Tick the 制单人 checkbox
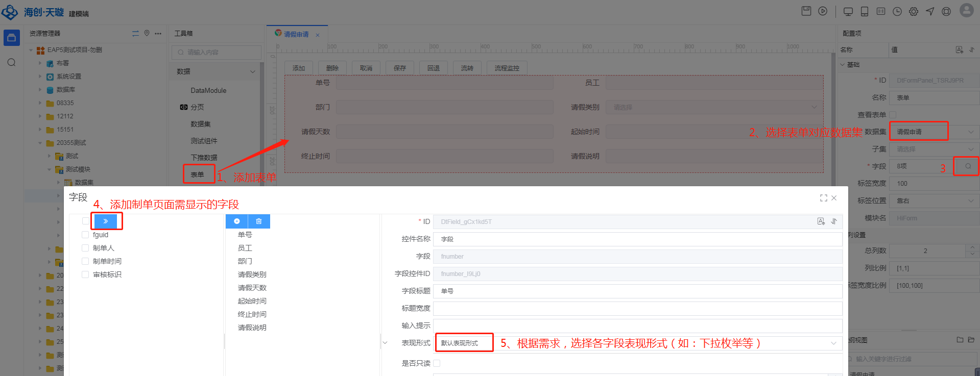 (x=85, y=248)
